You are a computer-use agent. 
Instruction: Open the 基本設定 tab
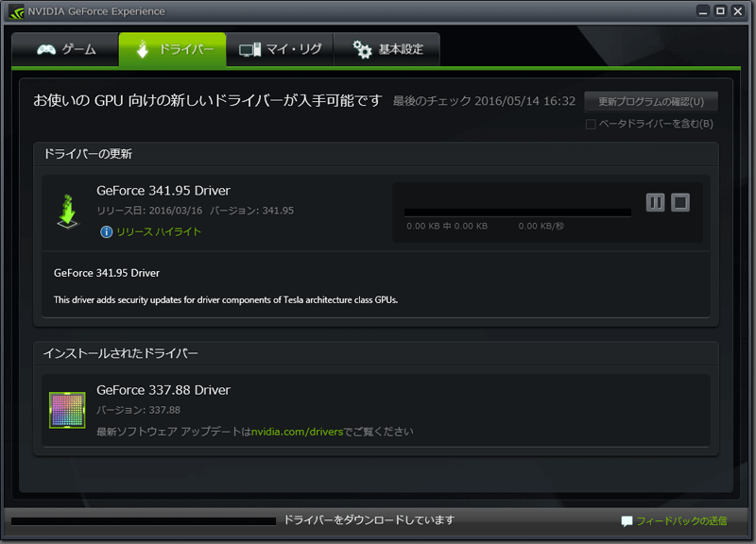[x=387, y=49]
